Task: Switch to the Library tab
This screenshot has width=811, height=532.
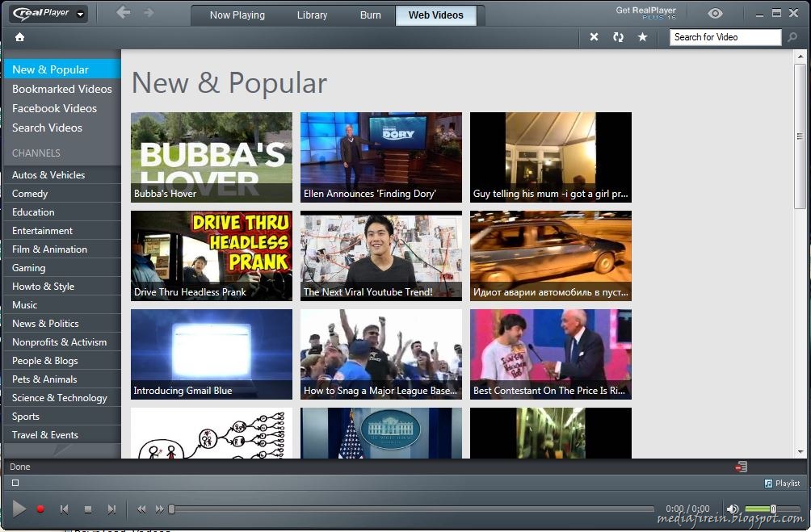Action: point(312,15)
